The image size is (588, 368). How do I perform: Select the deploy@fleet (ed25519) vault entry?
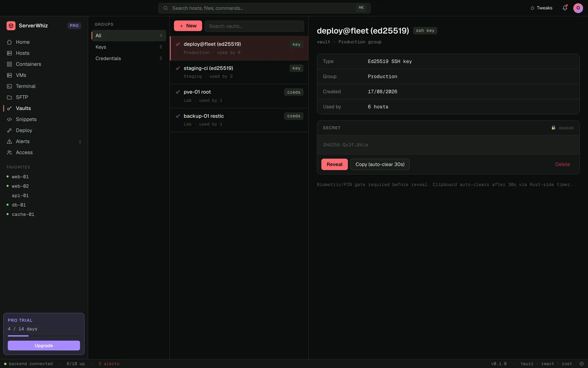click(239, 48)
